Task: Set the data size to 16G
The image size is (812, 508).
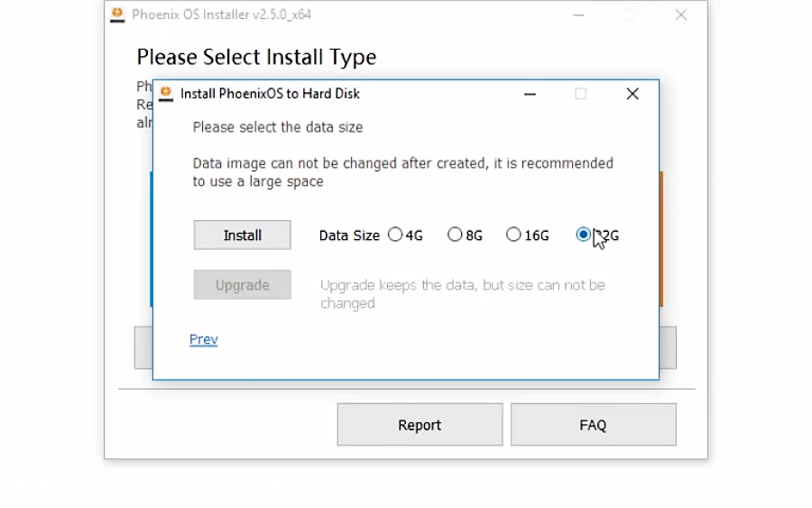Action: tap(513, 235)
